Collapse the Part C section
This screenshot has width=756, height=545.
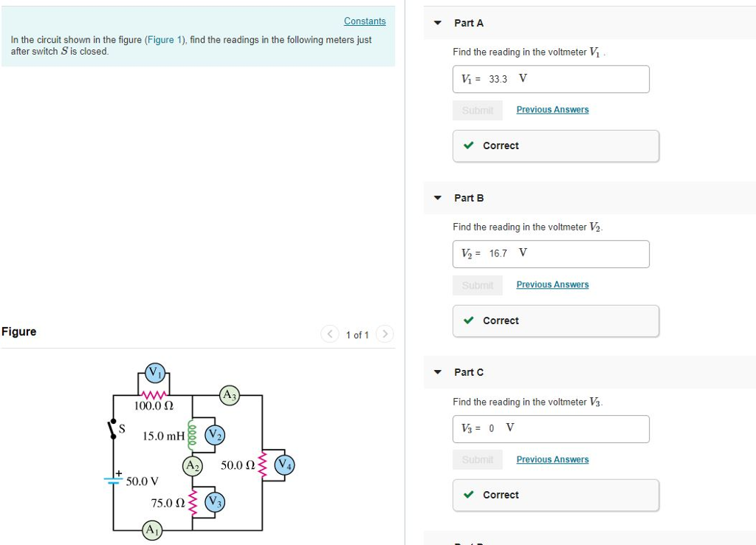(x=437, y=372)
